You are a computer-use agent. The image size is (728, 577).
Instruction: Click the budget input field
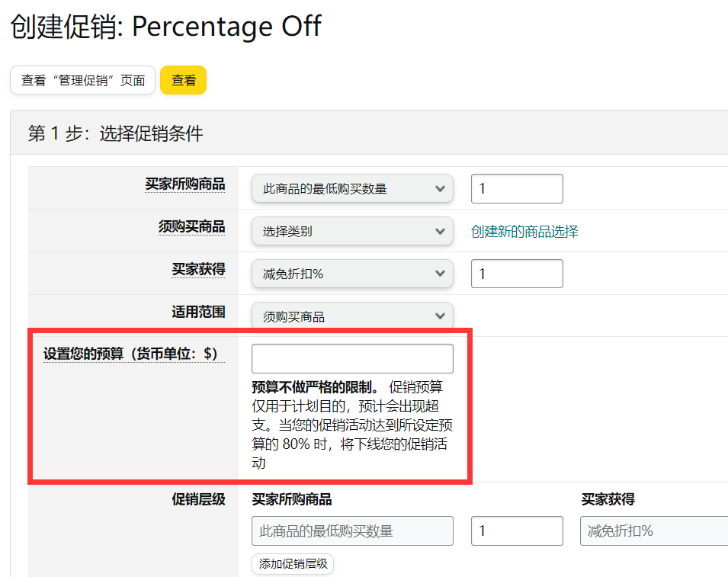click(x=352, y=357)
